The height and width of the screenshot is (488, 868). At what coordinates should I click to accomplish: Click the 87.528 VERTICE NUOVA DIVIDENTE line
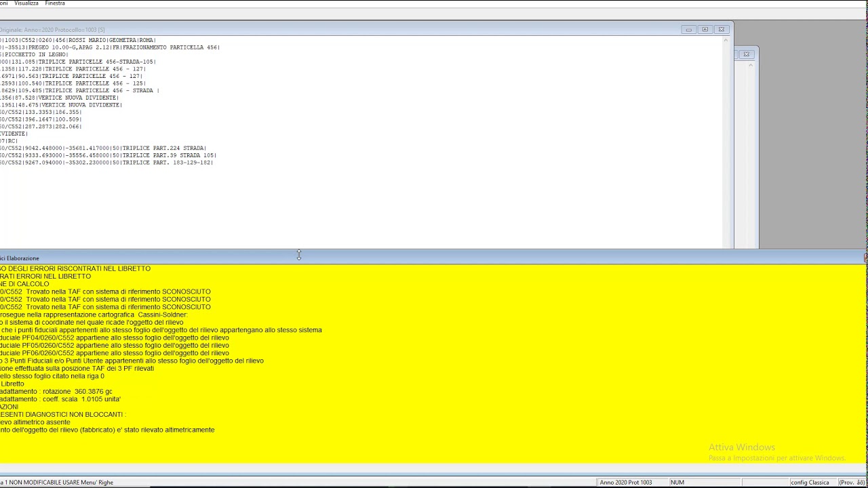(60, 98)
